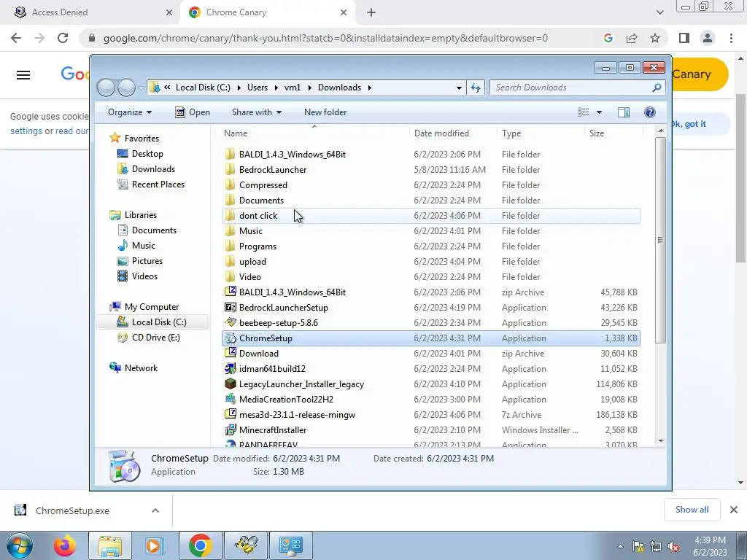Click the BeeBEEP bee icon on taskbar
Viewport: 747px width, 560px height.
coord(246,545)
